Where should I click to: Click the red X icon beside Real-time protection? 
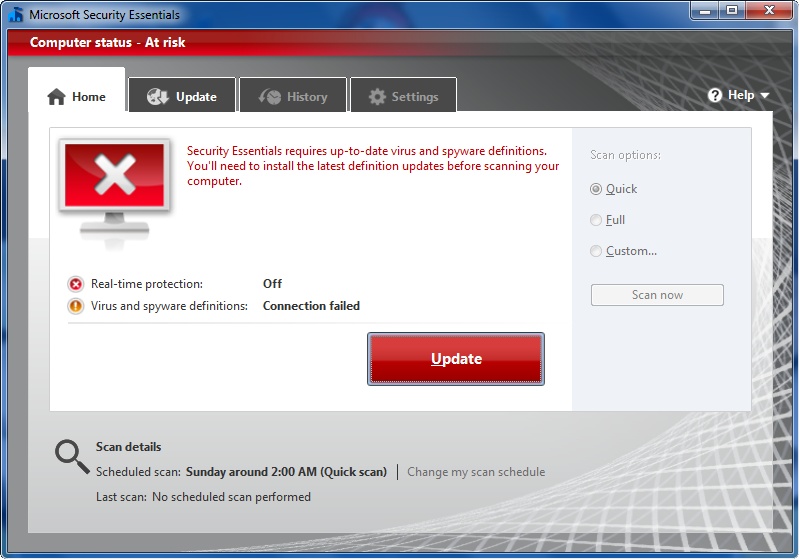point(76,284)
